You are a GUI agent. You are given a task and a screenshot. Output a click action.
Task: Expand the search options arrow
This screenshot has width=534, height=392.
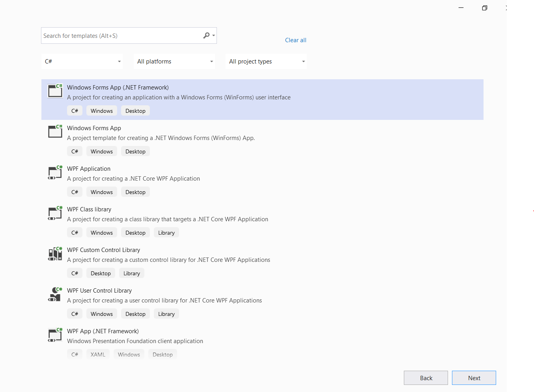click(x=214, y=35)
